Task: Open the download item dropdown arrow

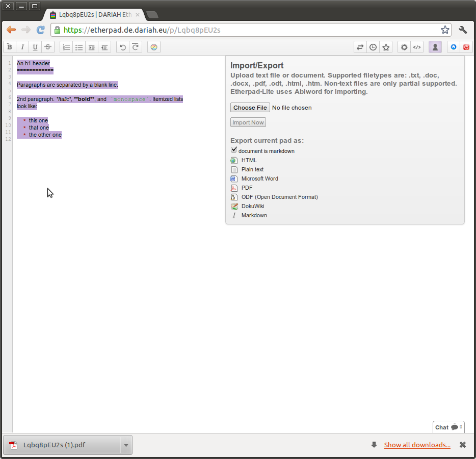Action: click(126, 445)
